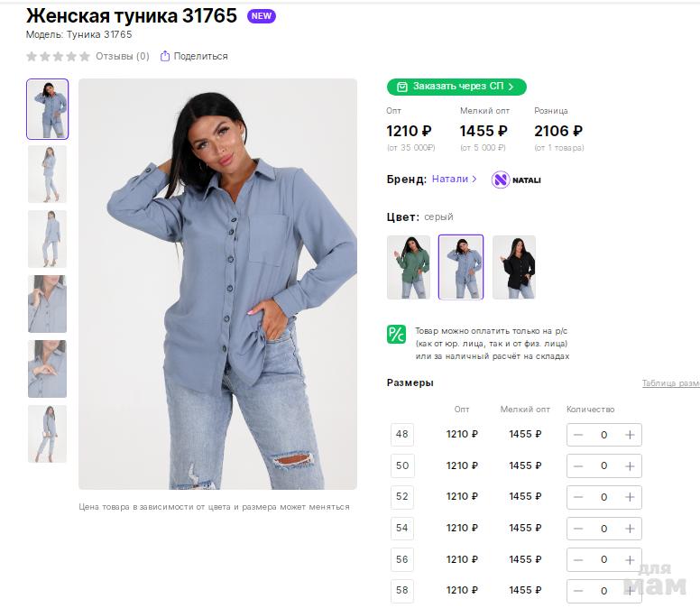The image size is (700, 608).
Task: Add one item of size 56
Action: click(x=630, y=560)
